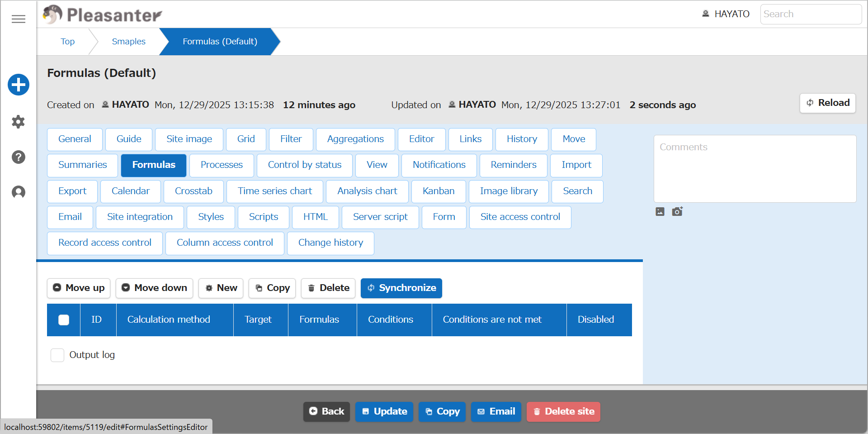Click the Move down button

point(154,288)
